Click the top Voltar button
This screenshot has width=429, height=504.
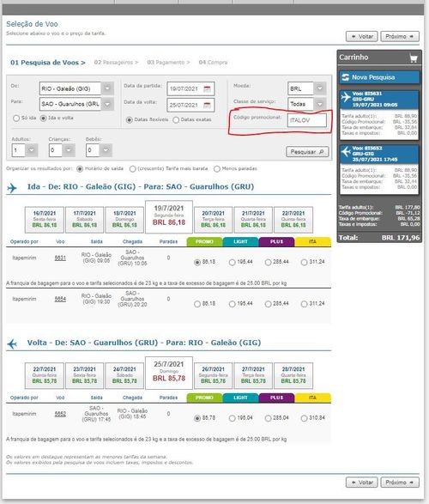tap(361, 36)
